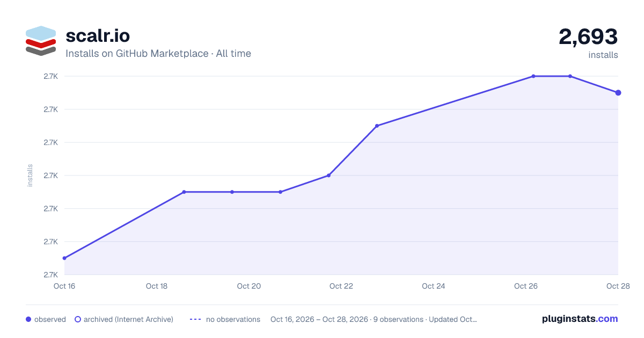Click the Oct 18 axis label
The image size is (644, 338).
(157, 286)
